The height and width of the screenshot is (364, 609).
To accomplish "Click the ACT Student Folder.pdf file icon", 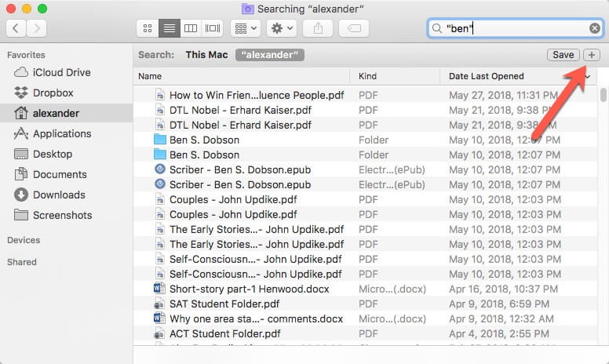I will pos(159,333).
